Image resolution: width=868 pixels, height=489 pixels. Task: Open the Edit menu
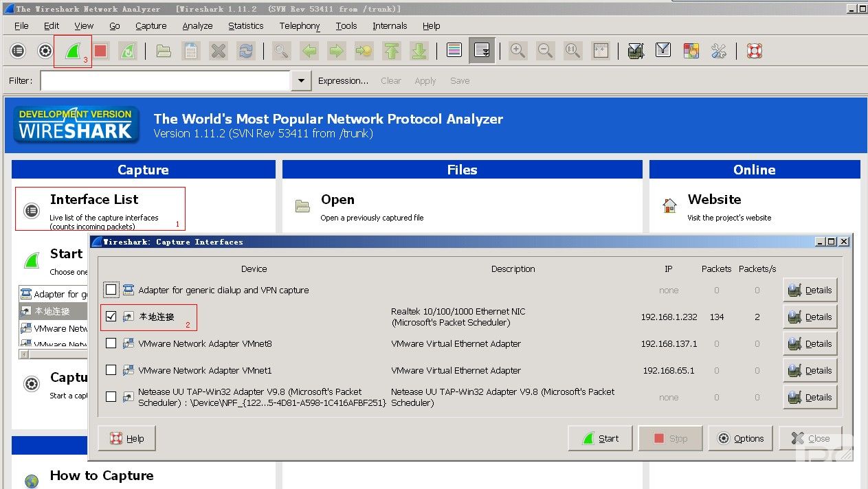click(52, 26)
